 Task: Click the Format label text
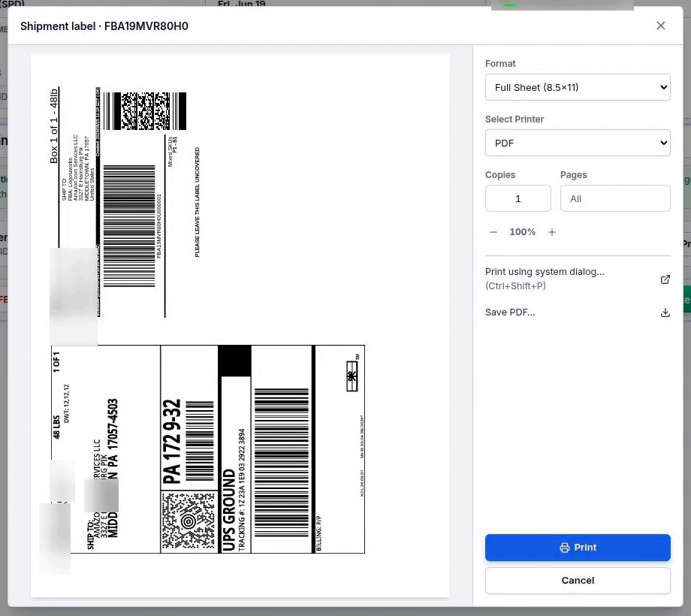(499, 63)
